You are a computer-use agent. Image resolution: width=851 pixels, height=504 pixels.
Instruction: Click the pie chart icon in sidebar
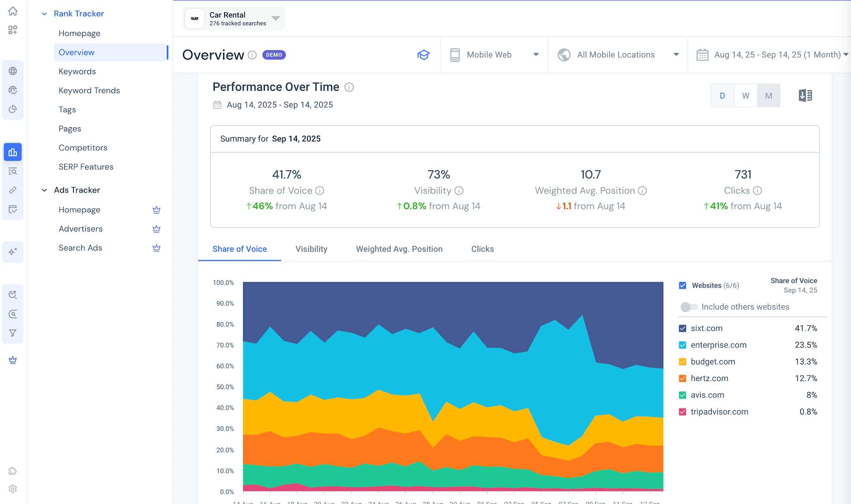[13, 109]
